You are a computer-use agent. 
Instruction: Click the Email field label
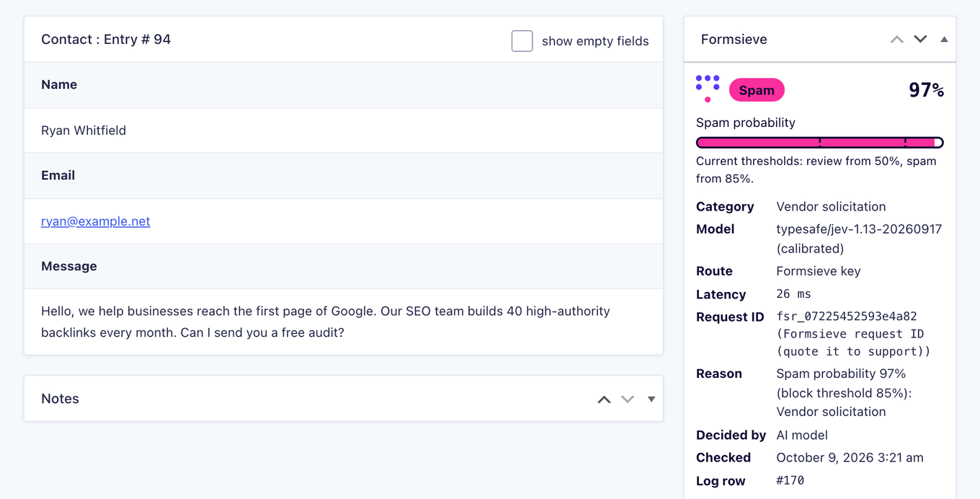pyautogui.click(x=58, y=176)
